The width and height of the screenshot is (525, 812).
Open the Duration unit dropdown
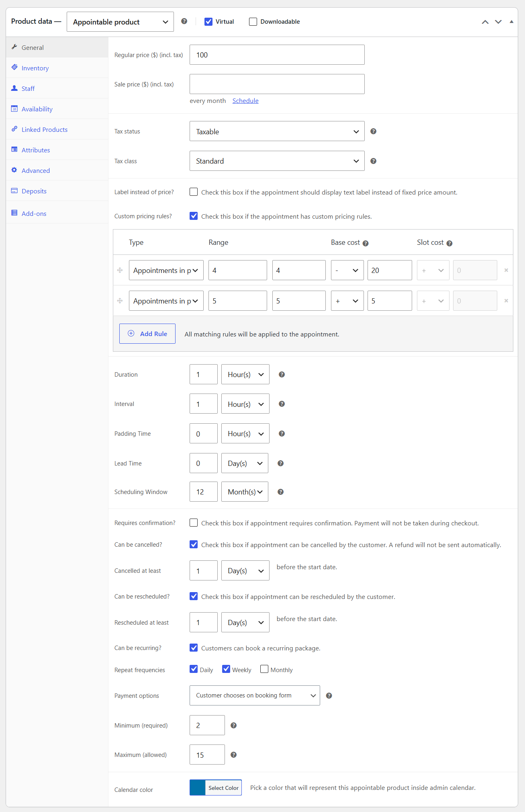pos(245,374)
